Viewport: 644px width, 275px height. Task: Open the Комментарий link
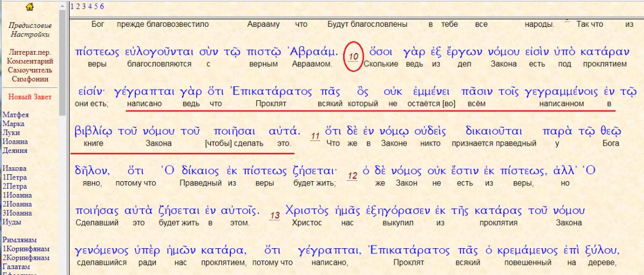(x=30, y=62)
